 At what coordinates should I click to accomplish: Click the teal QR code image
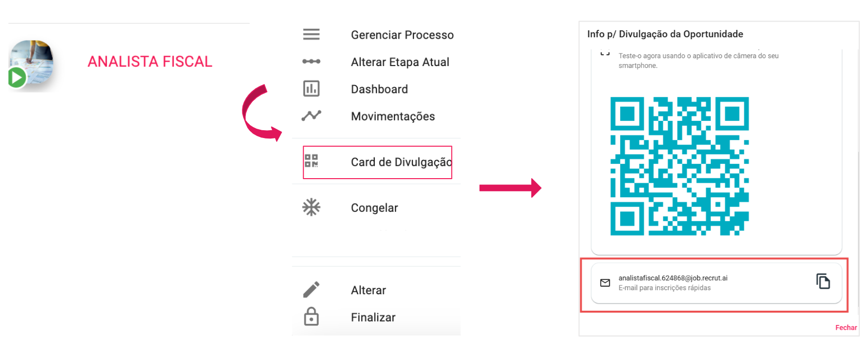click(x=679, y=166)
